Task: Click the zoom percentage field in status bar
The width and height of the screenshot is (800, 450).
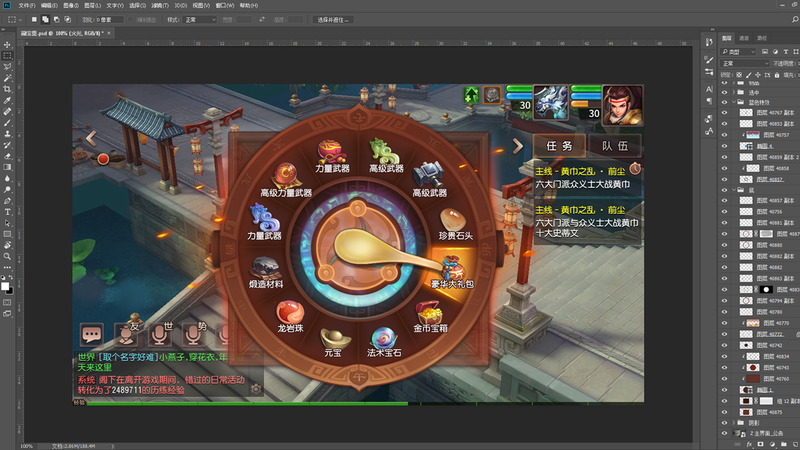Action: [x=27, y=446]
